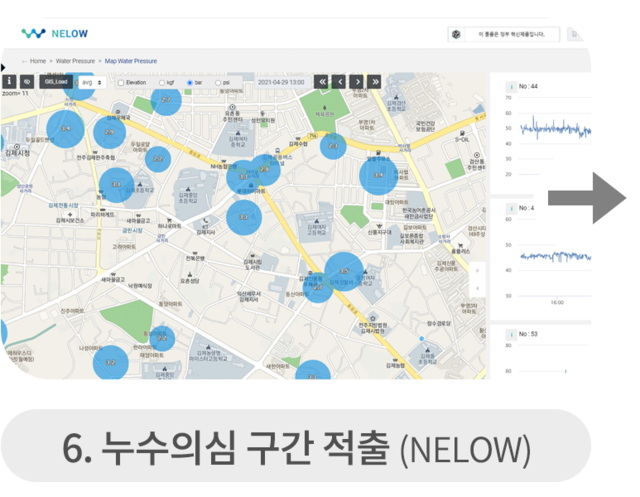Expand the panel using the right chevron
The width and height of the screenshot is (640, 497).
click(477, 271)
